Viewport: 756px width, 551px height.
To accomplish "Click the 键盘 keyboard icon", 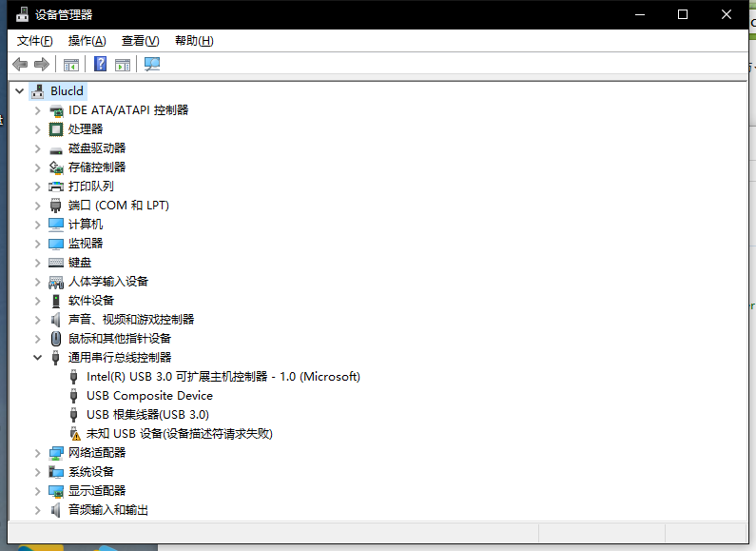I will point(56,263).
